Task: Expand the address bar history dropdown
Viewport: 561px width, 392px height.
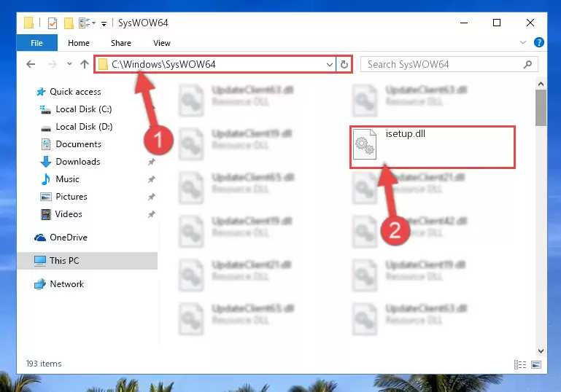Action: tap(330, 65)
